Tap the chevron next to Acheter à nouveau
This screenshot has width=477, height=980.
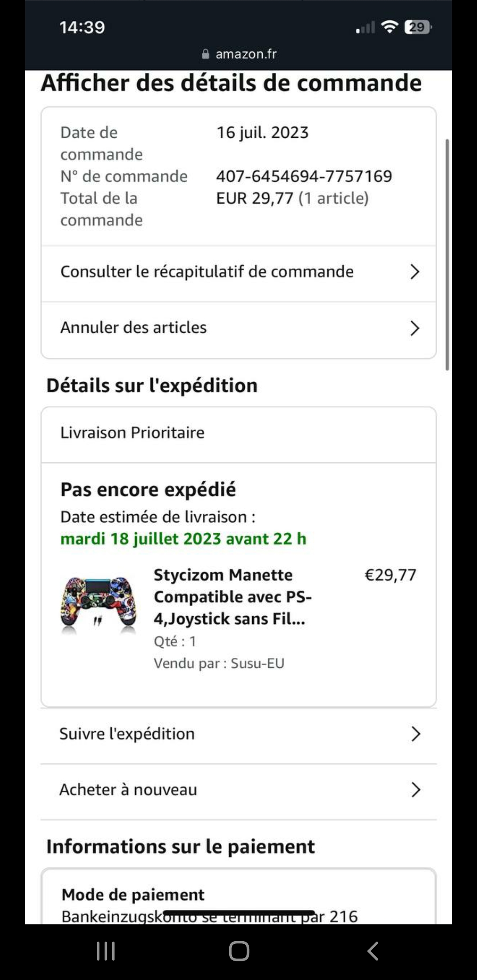point(415,790)
